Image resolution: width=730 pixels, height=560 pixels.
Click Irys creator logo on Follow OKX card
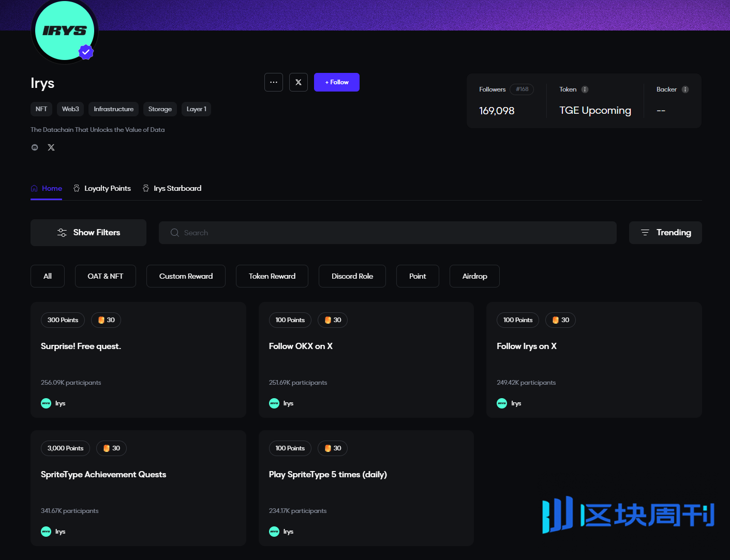[274, 403]
